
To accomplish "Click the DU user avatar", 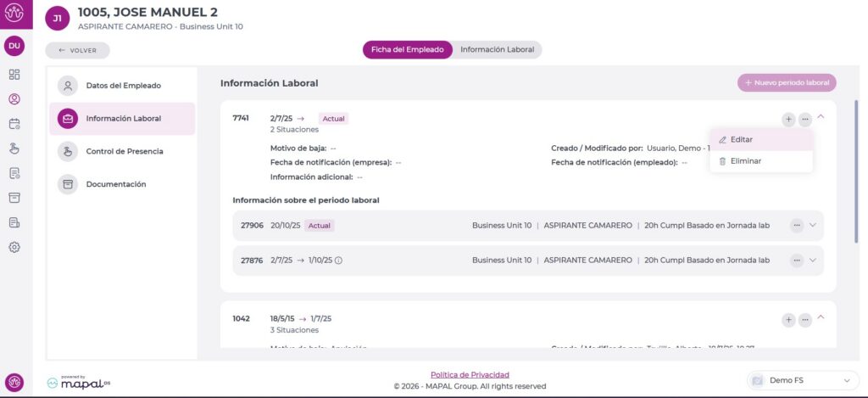I will click(14, 46).
